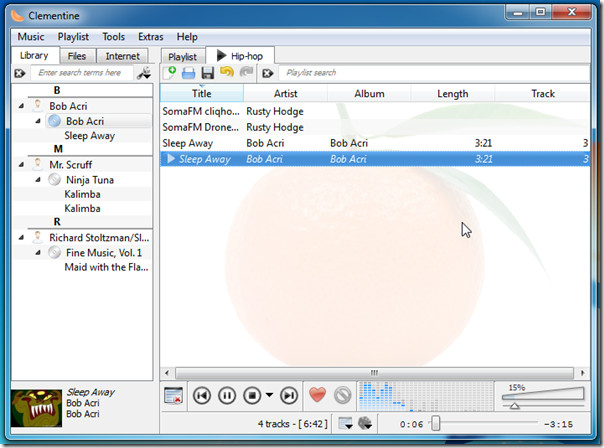The width and height of the screenshot is (604, 448).
Task: Clear the library search field icon
Action: [x=20, y=73]
